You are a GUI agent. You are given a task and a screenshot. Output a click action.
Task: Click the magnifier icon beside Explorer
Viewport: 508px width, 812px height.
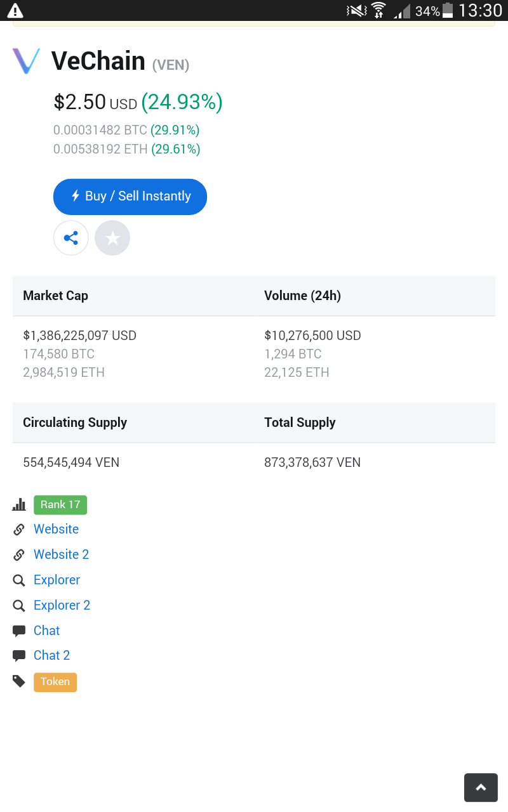tap(19, 580)
